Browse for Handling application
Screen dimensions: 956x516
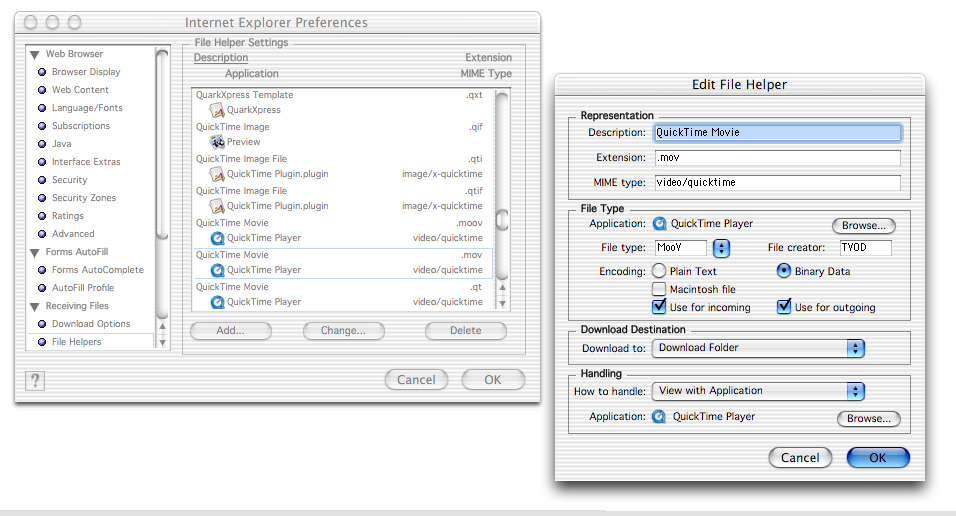click(x=869, y=418)
